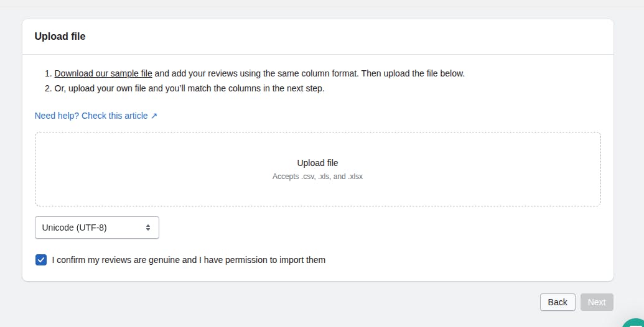Uncheck the genuine reviews confirmation checkbox
This screenshot has height=327, width=644.
click(x=41, y=260)
